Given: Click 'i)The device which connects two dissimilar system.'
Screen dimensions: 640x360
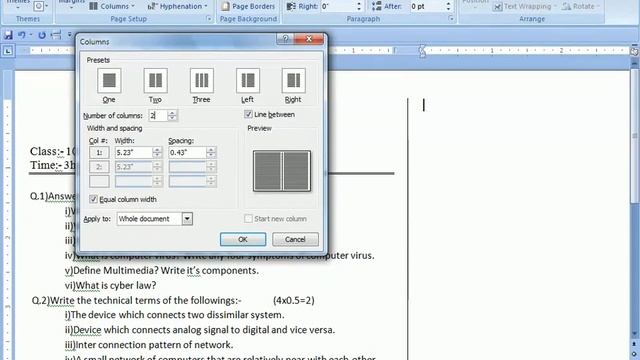Looking at the screenshot, I should pos(174,315).
